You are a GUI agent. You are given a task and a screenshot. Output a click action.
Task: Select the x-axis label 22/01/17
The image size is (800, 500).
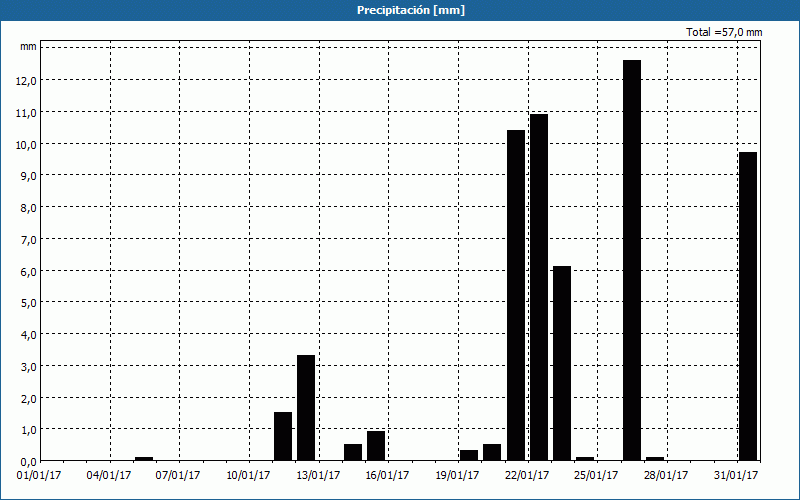[x=527, y=475]
